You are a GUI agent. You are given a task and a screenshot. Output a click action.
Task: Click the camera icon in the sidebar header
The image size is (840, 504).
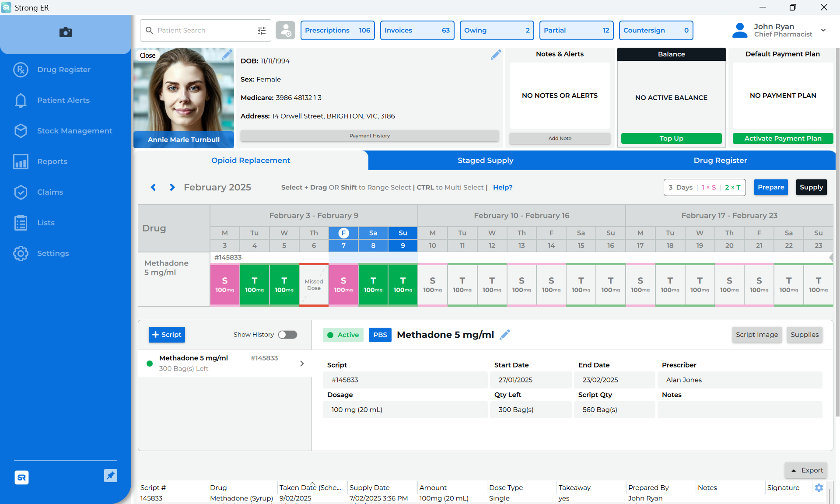(x=66, y=32)
